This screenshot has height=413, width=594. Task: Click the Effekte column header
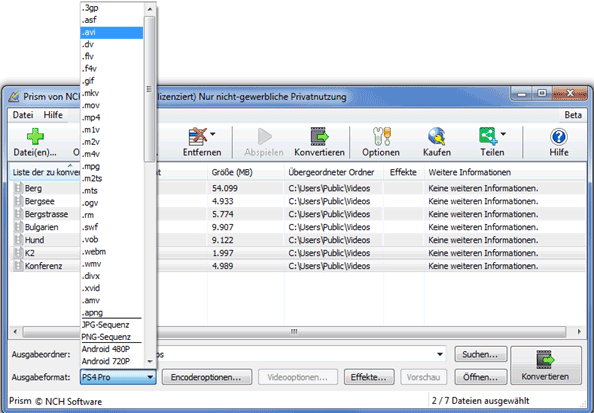coord(404,172)
